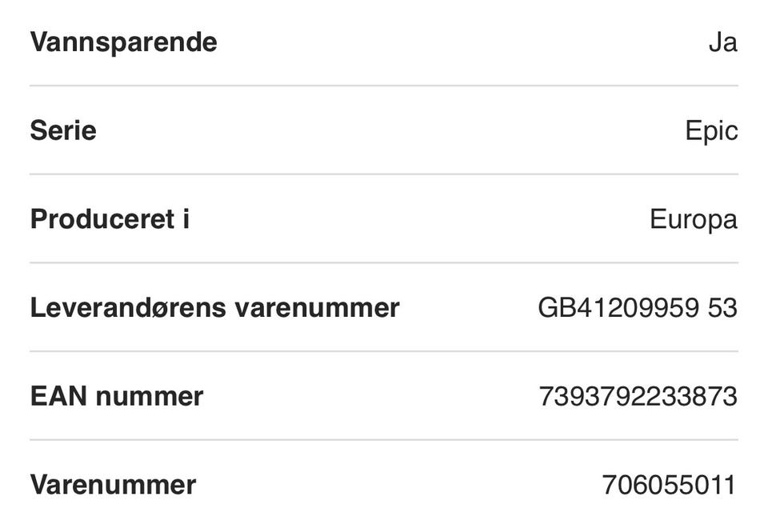
Task: Select EAN value 7393792233873
Action: 638,396
